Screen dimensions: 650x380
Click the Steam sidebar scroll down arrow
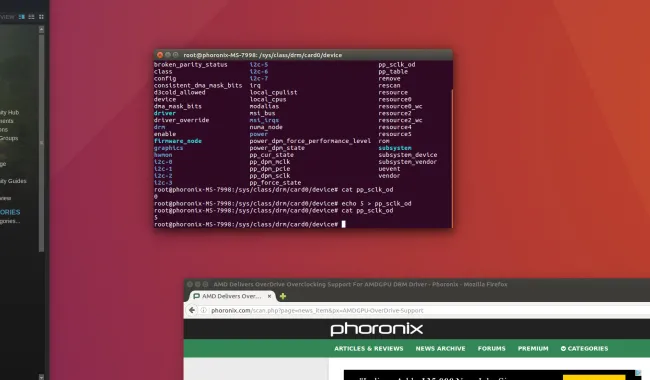[41, 377]
